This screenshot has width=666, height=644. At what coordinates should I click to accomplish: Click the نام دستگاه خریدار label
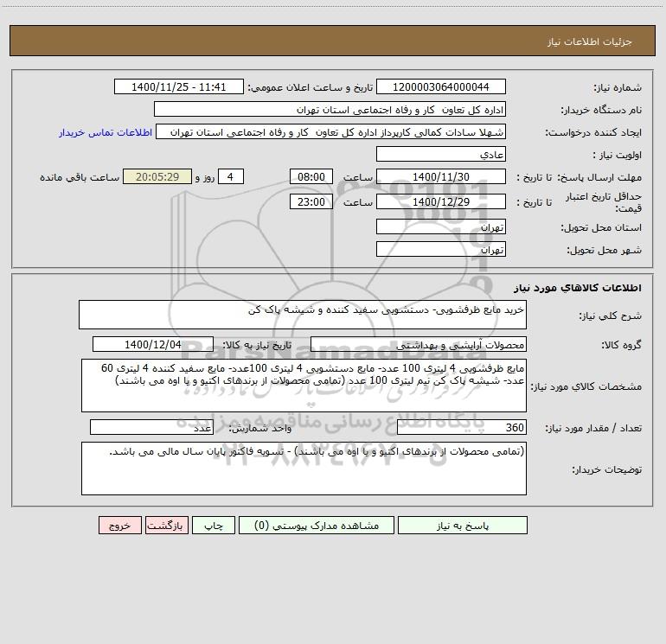pyautogui.click(x=601, y=111)
